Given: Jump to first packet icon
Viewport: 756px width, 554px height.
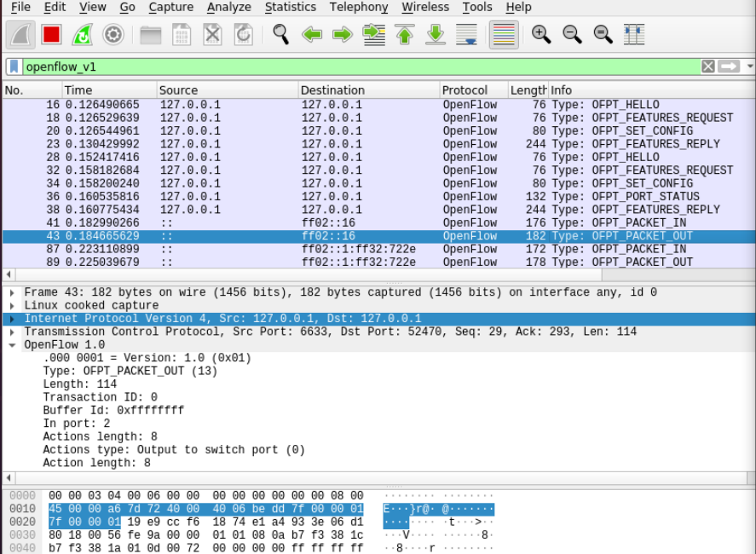Looking at the screenshot, I should coord(405,35).
